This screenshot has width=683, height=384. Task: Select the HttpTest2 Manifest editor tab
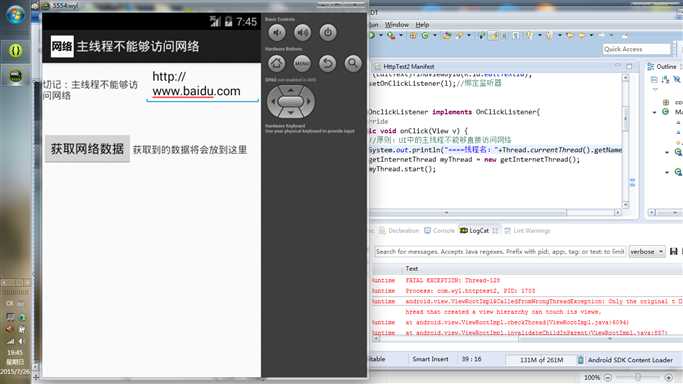pyautogui.click(x=404, y=67)
